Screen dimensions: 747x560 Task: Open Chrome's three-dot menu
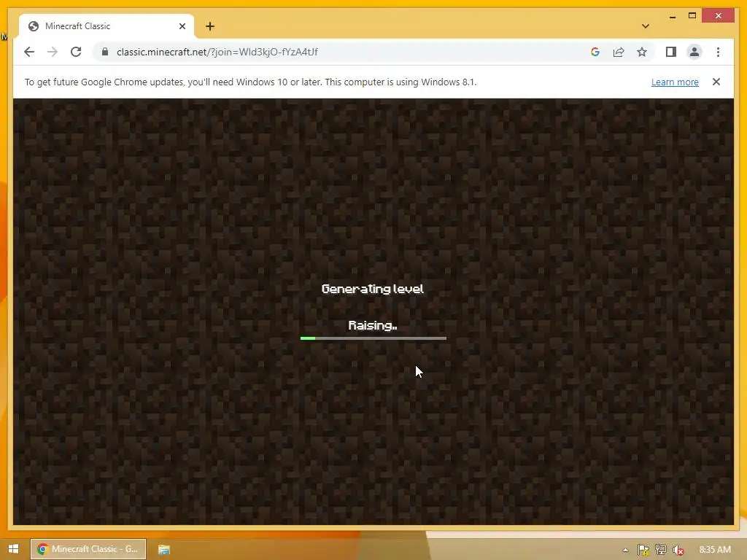click(x=718, y=52)
